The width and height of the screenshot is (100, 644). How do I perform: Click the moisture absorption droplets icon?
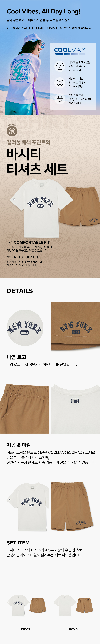60,99
